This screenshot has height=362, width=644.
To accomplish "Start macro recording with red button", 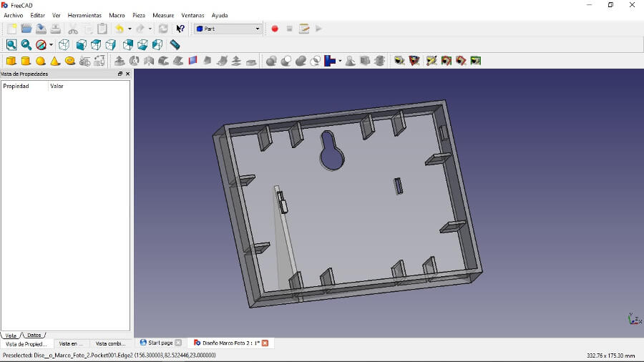I will pyautogui.click(x=275, y=29).
